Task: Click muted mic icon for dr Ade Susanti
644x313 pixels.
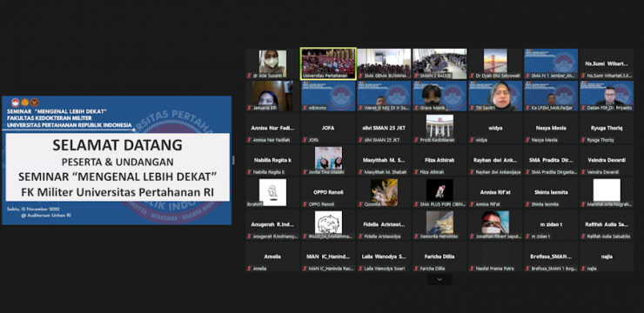Action: pyautogui.click(x=249, y=76)
